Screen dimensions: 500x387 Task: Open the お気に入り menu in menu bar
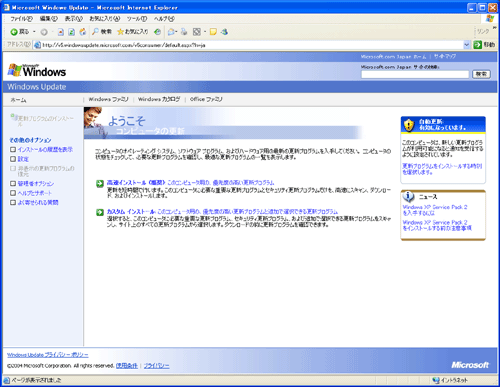(x=104, y=19)
